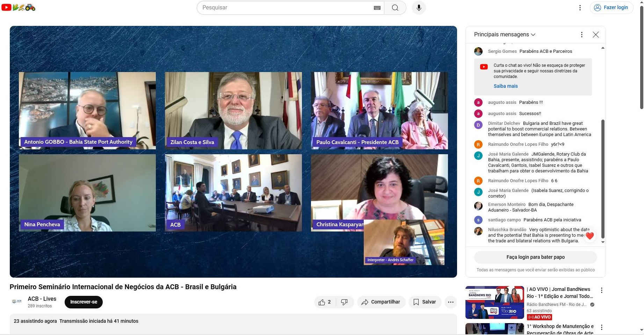Viewport: 644px width, 335px height.
Task: Open more actions ellipsis under video
Action: (451, 302)
